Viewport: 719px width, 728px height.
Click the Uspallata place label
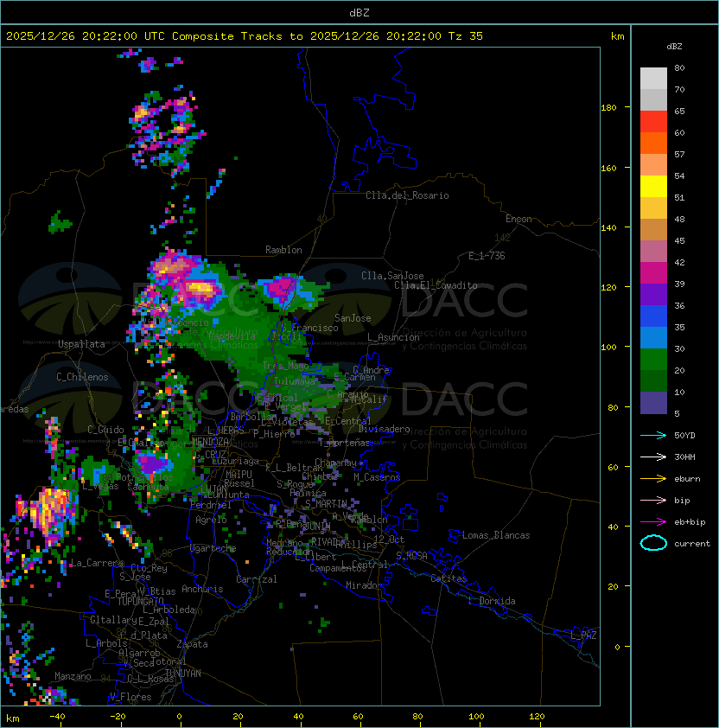tap(82, 344)
